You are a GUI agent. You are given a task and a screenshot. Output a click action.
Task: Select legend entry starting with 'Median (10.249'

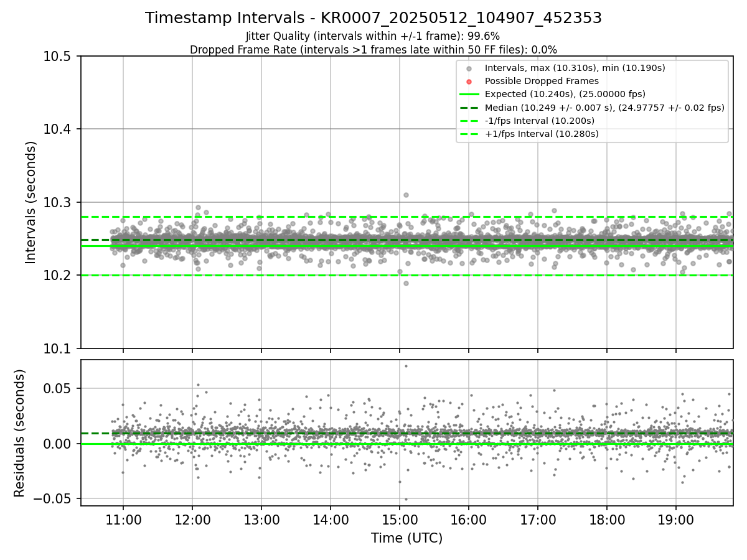604,108
